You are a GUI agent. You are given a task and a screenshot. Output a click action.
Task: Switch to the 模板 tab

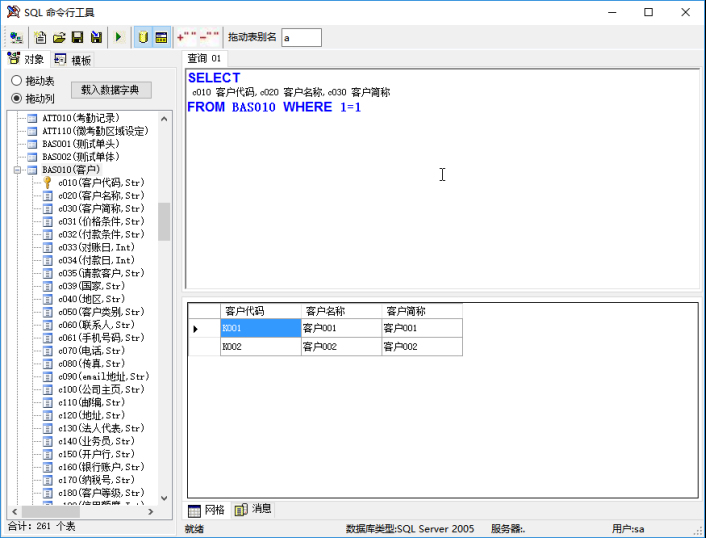click(73, 60)
